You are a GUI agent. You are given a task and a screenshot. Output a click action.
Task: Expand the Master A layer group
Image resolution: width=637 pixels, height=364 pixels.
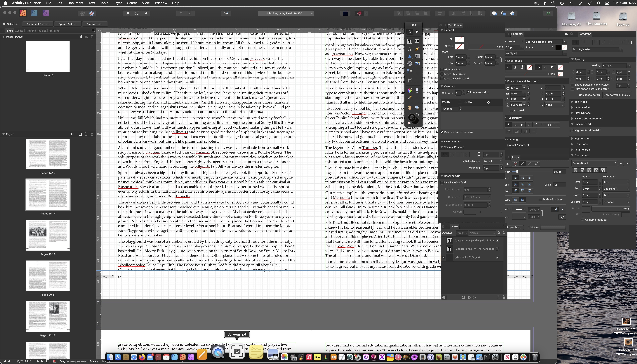pyautogui.click(x=443, y=257)
